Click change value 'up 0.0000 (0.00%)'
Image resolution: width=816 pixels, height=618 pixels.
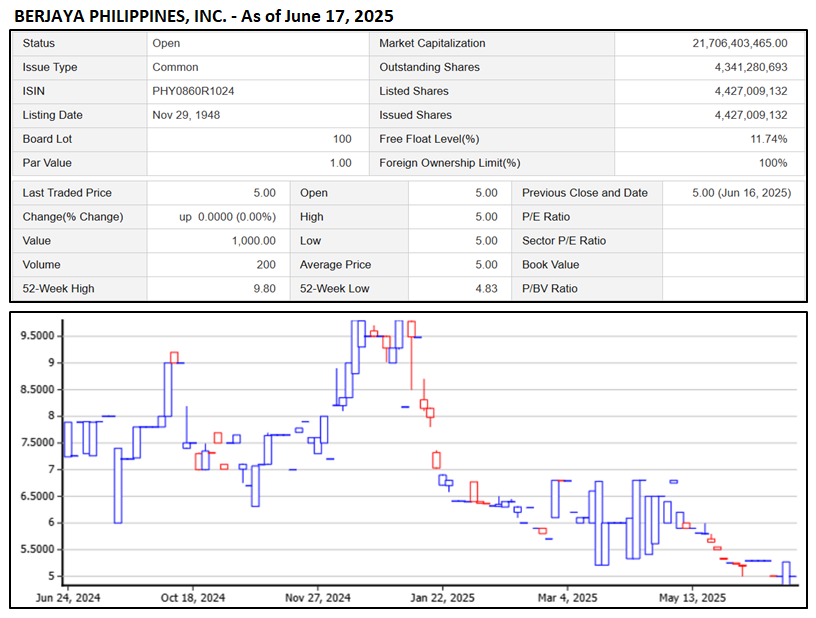227,217
